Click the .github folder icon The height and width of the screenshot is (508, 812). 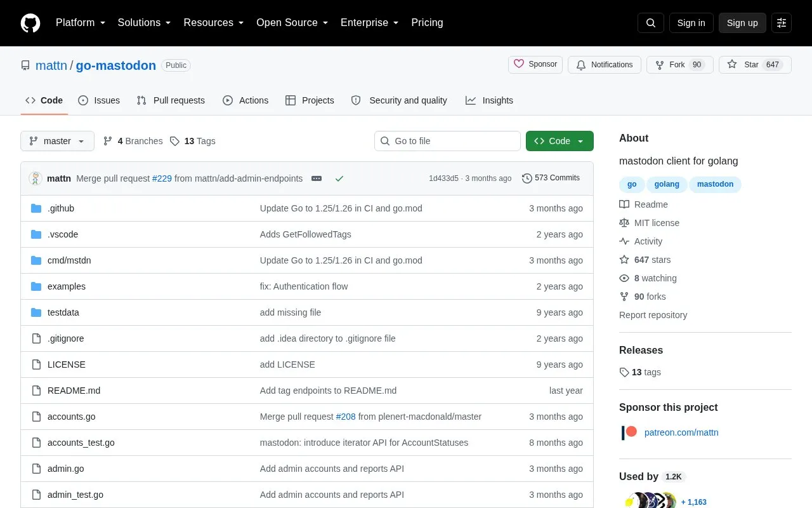click(x=36, y=208)
